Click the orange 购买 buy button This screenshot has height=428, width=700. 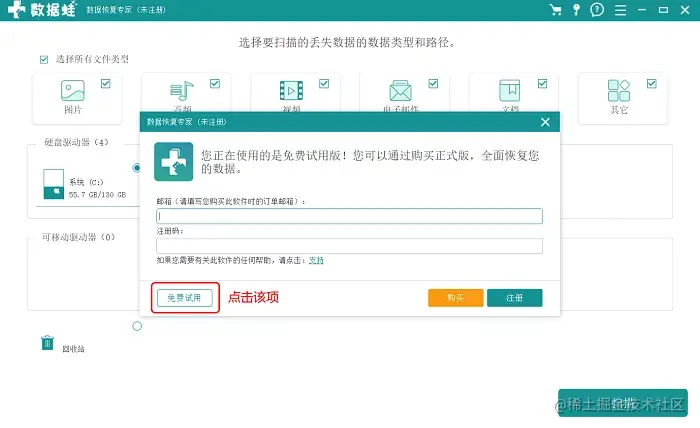click(x=456, y=298)
